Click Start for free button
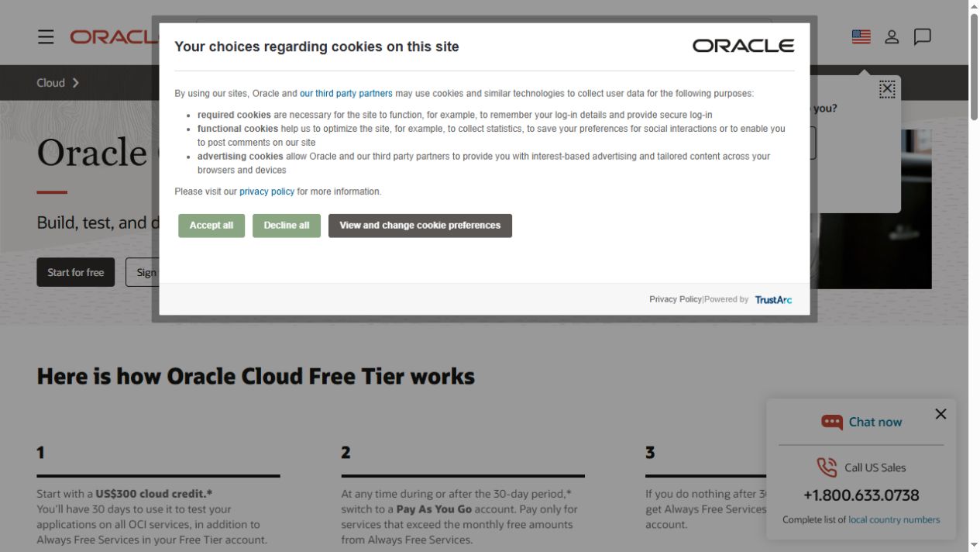This screenshot has height=552, width=980. (x=75, y=272)
